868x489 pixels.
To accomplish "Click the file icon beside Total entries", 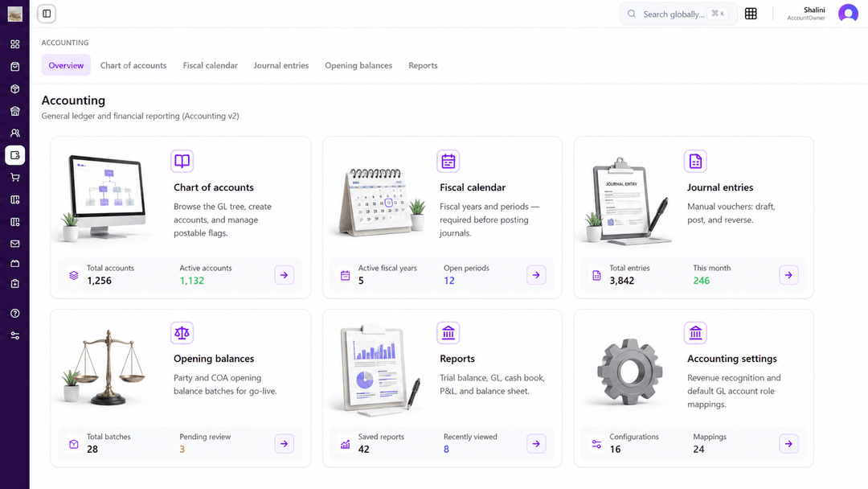I will (x=596, y=275).
